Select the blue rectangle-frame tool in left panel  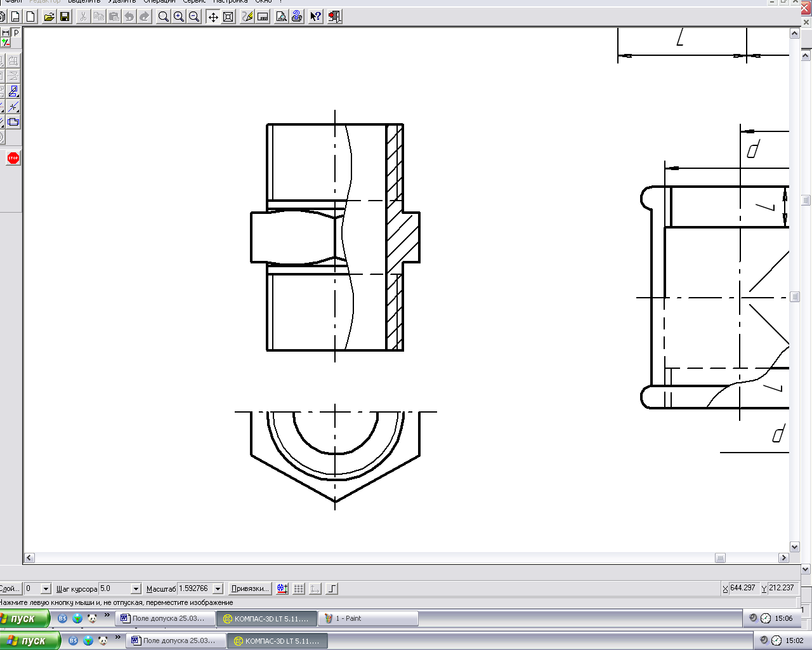coord(13,122)
